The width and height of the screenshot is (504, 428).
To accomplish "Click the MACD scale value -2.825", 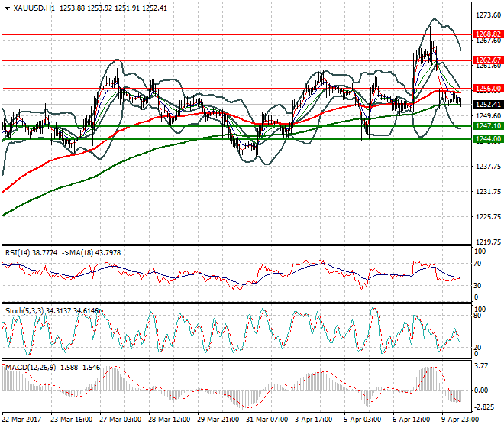I will pyautogui.click(x=484, y=407).
